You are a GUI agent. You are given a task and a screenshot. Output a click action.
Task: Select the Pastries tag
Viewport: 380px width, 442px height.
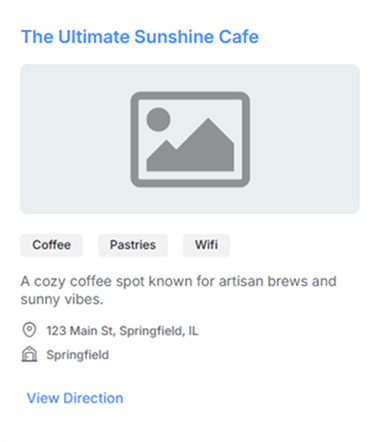133,245
